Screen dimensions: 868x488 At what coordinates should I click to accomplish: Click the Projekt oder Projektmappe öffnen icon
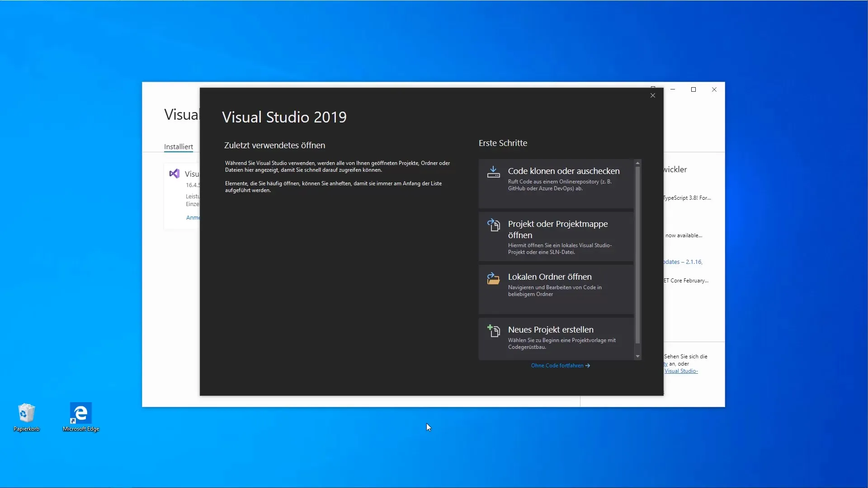pos(493,225)
